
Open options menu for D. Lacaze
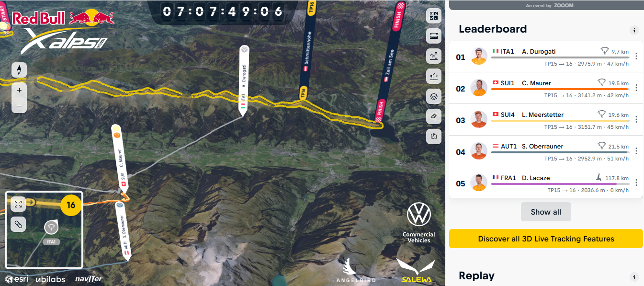(x=636, y=183)
